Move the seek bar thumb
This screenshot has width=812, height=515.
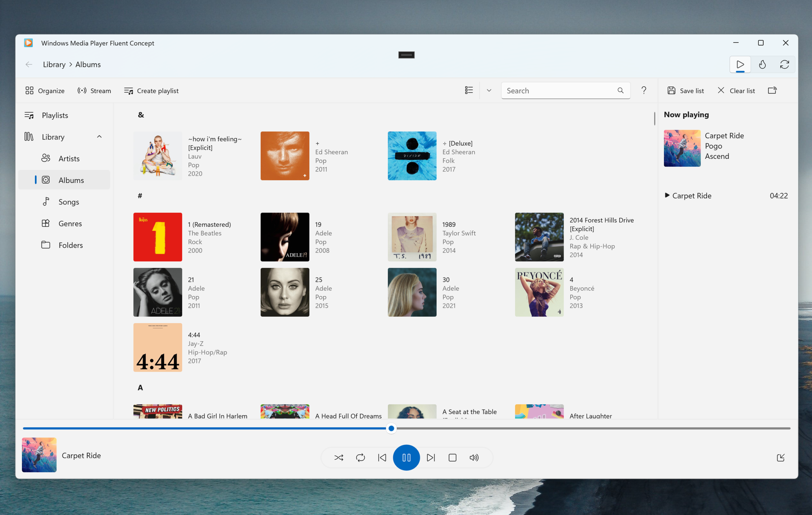click(391, 428)
